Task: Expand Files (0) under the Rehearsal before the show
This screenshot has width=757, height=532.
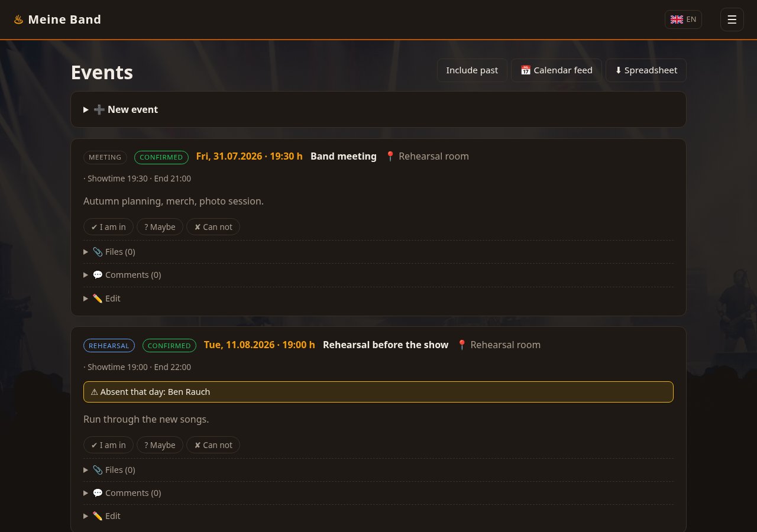Action: coord(378,470)
